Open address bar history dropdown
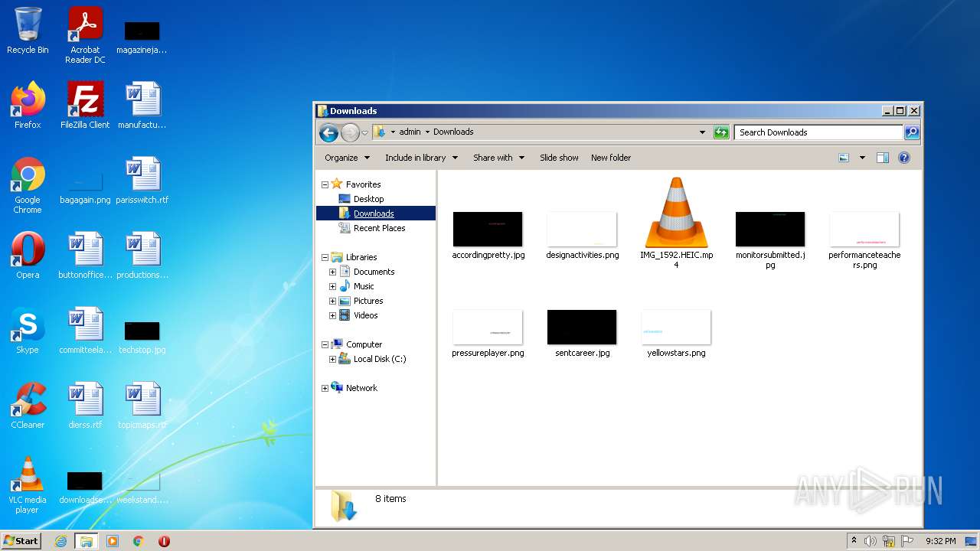 tap(702, 132)
